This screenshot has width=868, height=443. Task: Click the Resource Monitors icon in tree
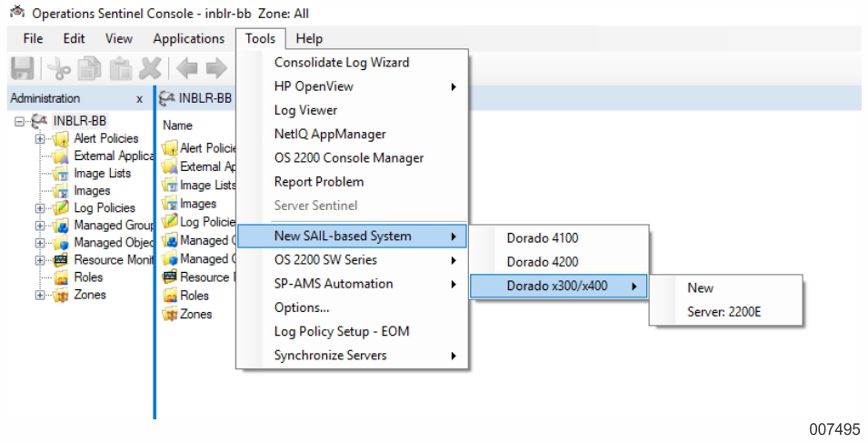(62, 260)
